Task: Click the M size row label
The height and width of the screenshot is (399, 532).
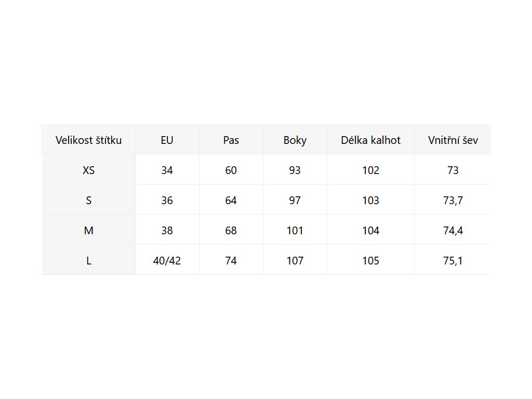Action: (x=88, y=231)
